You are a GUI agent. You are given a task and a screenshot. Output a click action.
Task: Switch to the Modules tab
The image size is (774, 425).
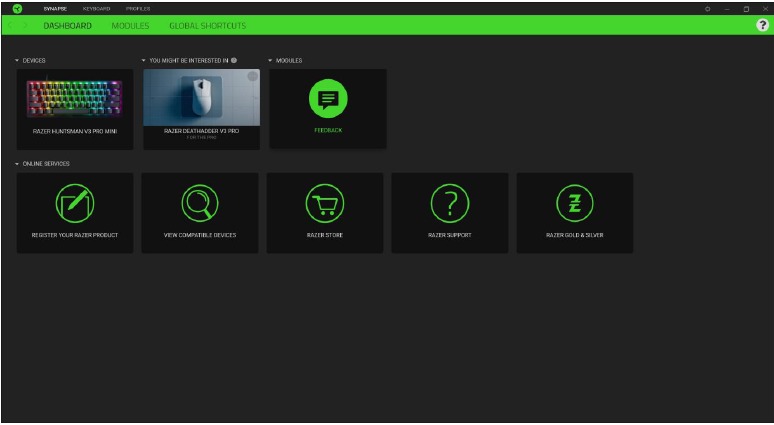[x=130, y=26]
